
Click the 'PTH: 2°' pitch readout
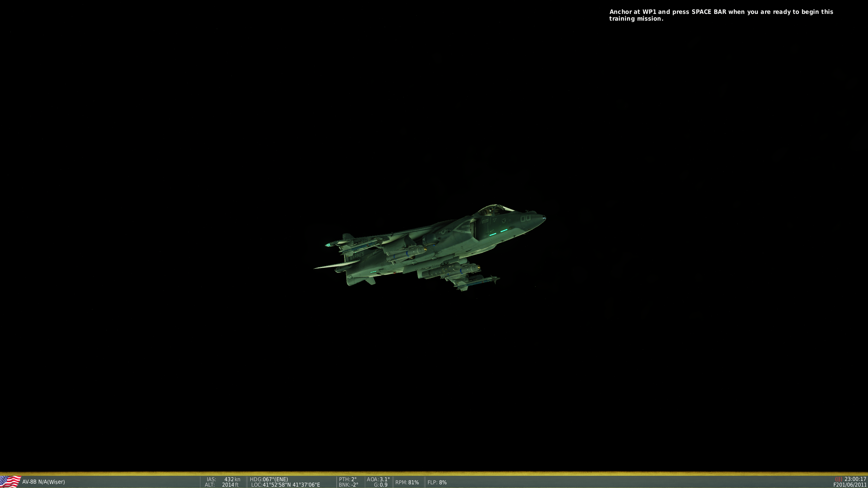pyautogui.click(x=348, y=479)
